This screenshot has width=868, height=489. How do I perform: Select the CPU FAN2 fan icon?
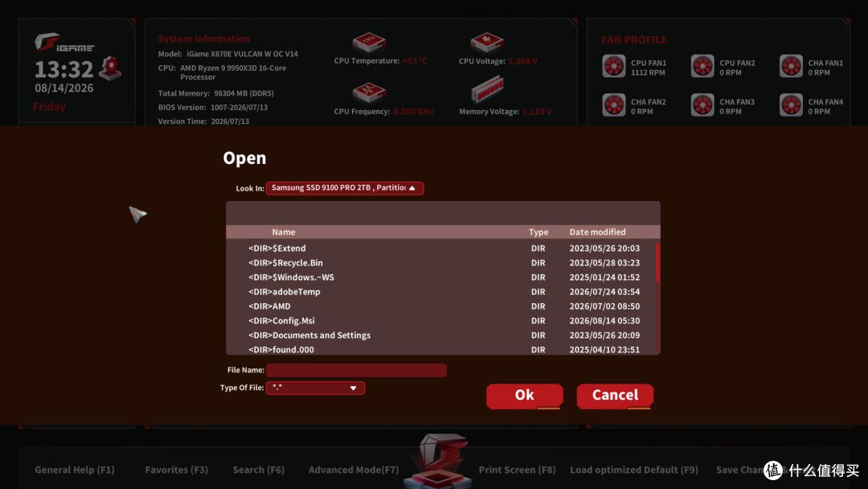coord(702,67)
